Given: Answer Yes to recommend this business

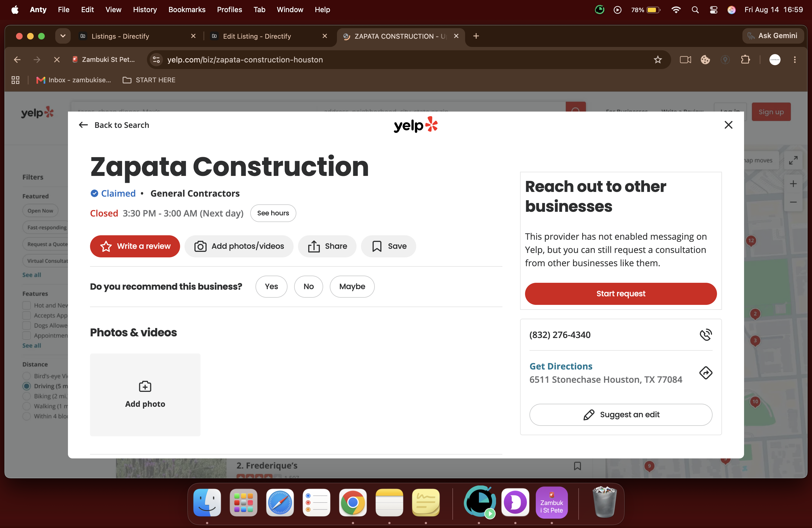Looking at the screenshot, I should point(271,287).
